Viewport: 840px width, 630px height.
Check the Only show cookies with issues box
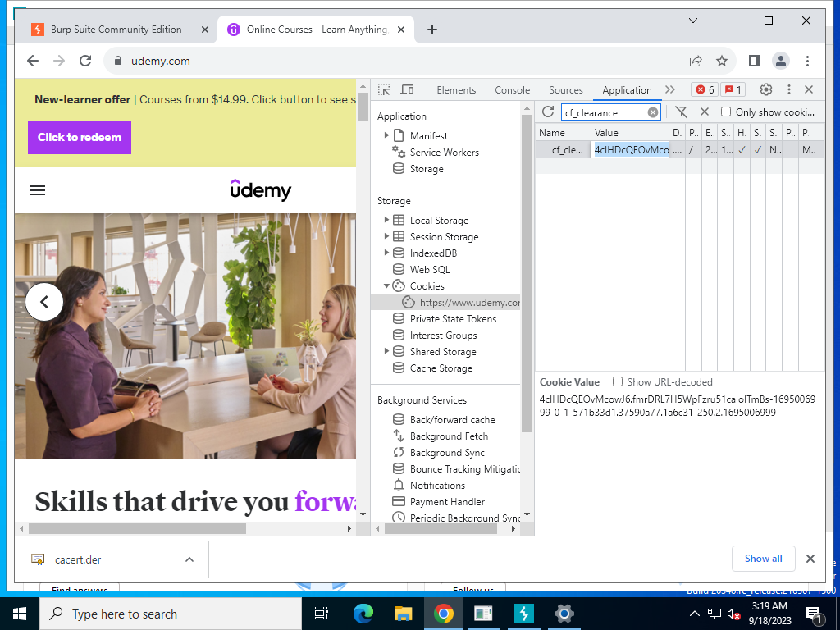tap(726, 112)
